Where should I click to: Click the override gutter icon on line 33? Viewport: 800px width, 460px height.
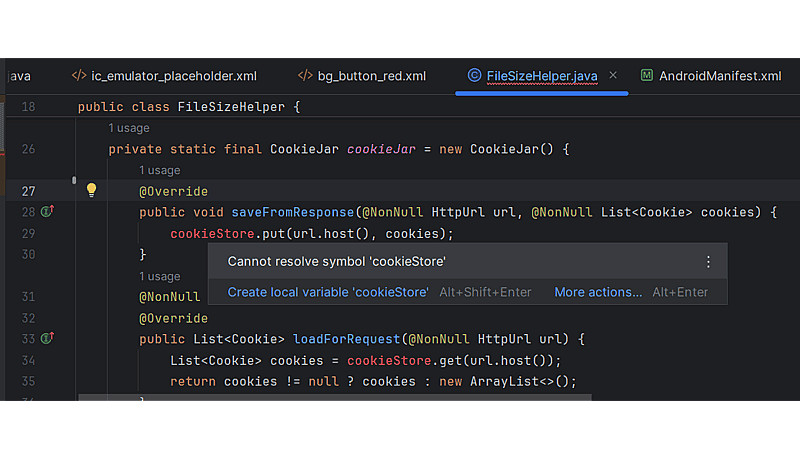click(x=47, y=339)
